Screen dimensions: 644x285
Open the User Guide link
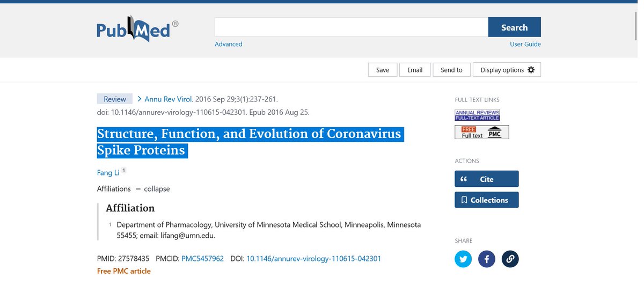pos(525,44)
